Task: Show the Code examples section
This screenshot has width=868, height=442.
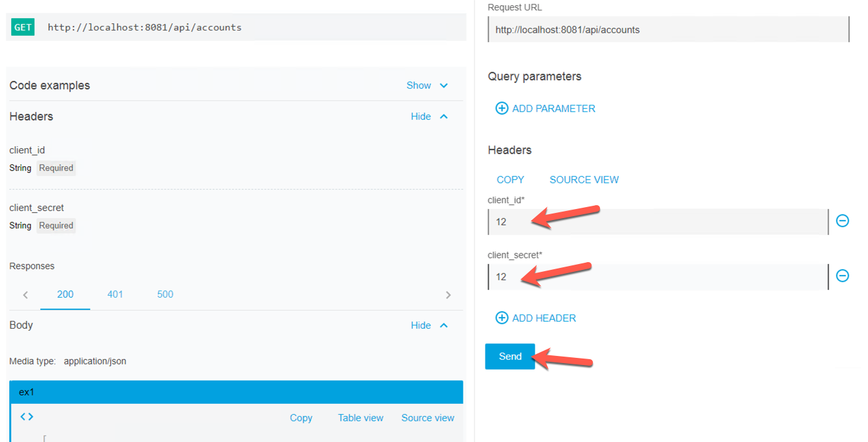Action: (x=419, y=85)
